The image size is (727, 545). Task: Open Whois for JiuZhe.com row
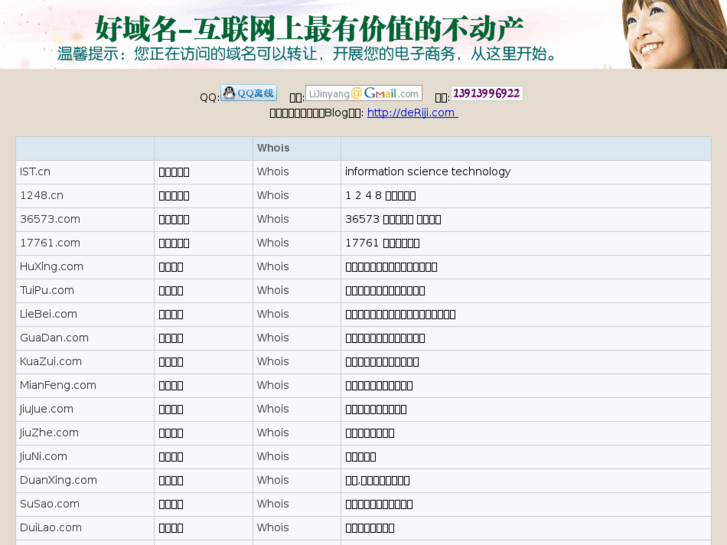[273, 432]
